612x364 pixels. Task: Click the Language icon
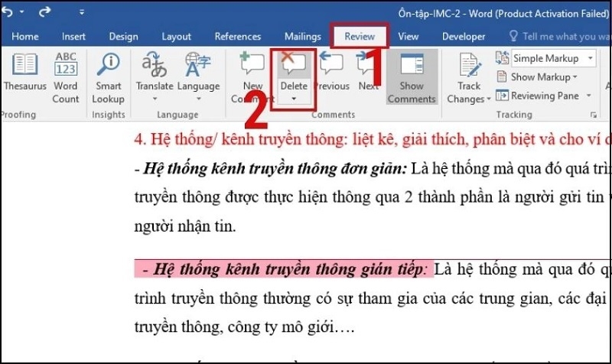click(x=198, y=73)
